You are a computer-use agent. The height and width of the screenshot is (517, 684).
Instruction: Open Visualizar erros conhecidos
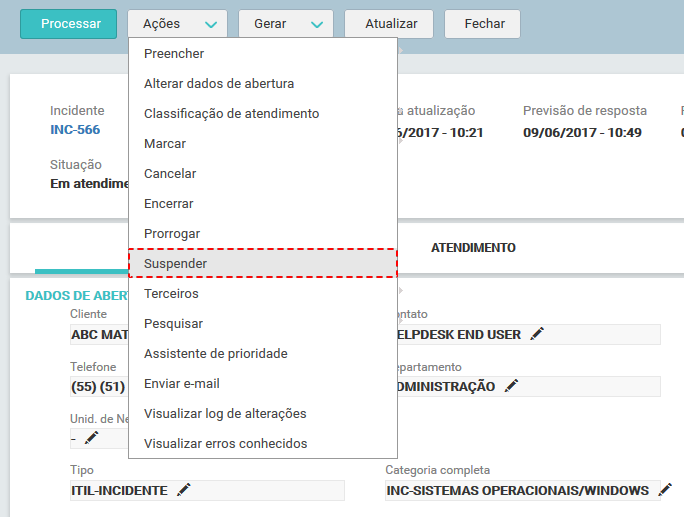pos(263,444)
